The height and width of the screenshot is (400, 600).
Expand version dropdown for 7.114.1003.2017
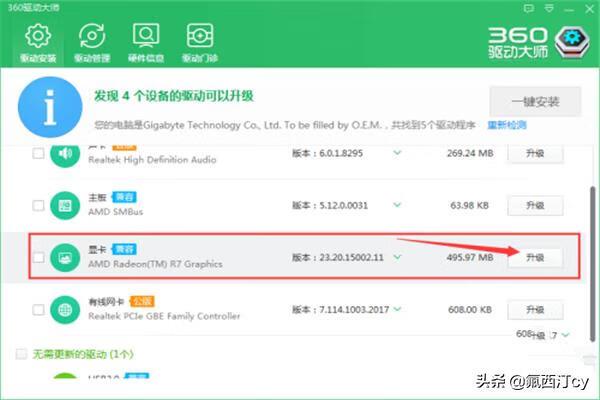pyautogui.click(x=397, y=309)
